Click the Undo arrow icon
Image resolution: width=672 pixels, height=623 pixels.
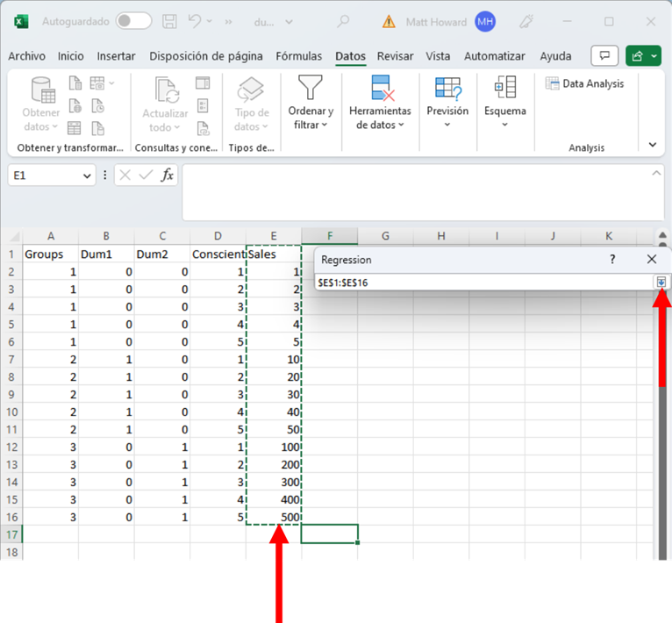point(196,21)
